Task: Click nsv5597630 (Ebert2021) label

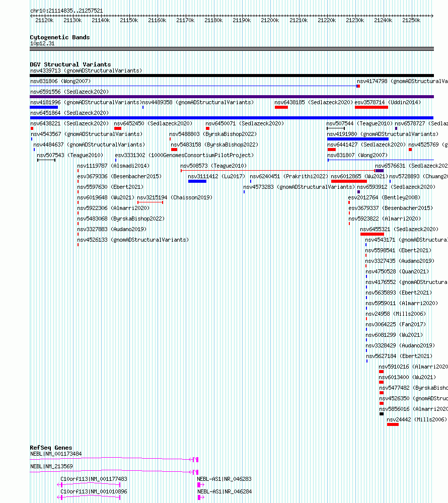Action: click(x=110, y=187)
